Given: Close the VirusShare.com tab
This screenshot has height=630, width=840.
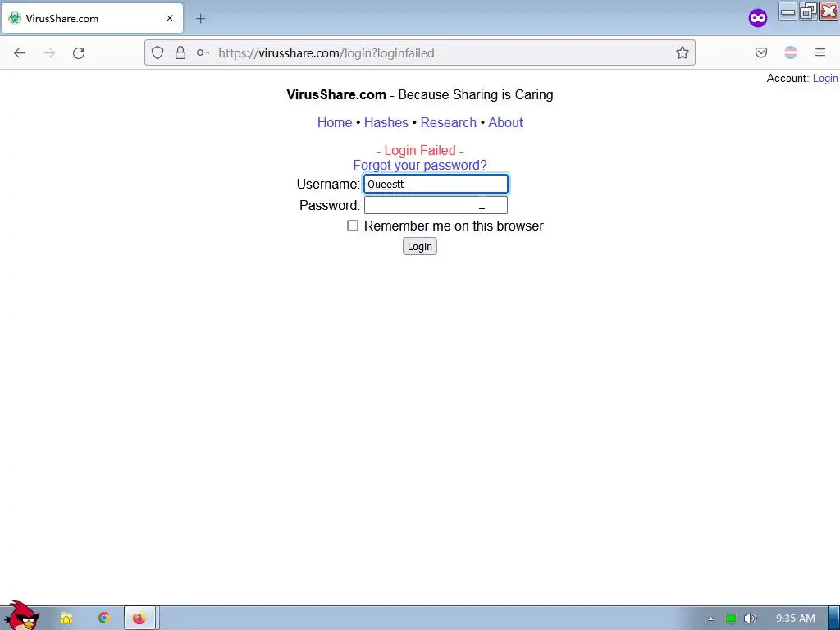Looking at the screenshot, I should pyautogui.click(x=170, y=18).
